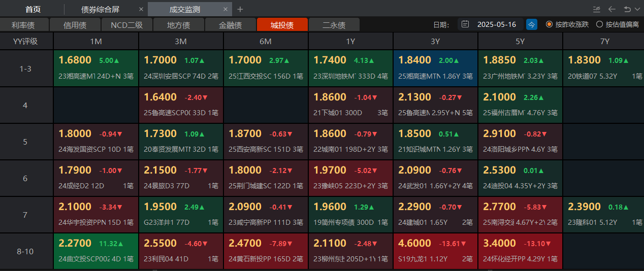This screenshot has width=644, height=271.
Task: Open cell 25西安高新 1.8700
Action: (266, 142)
